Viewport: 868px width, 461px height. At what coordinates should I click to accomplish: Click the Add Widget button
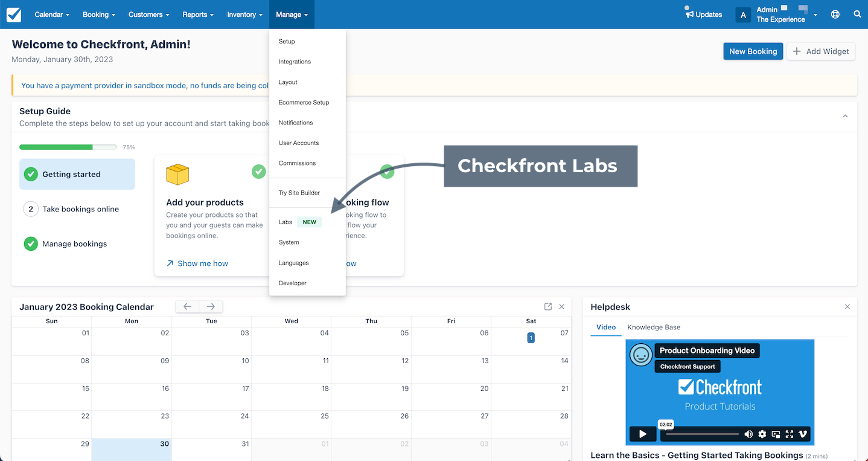(x=821, y=51)
